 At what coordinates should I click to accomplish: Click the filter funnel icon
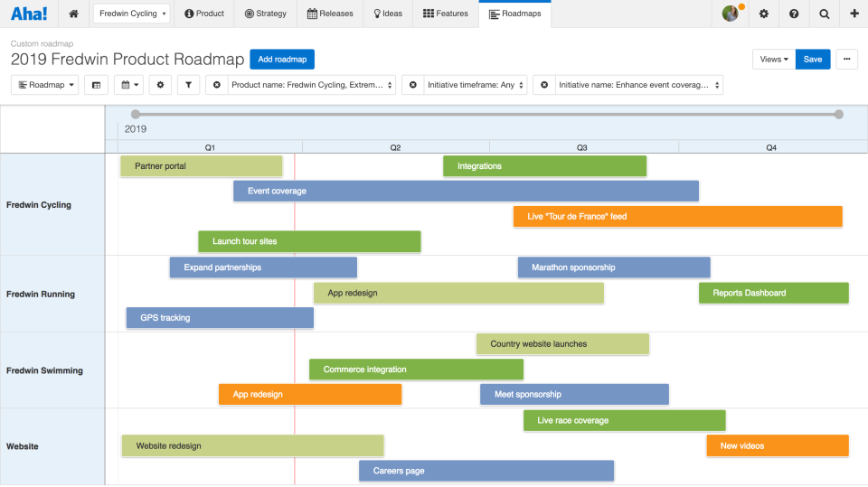[188, 85]
